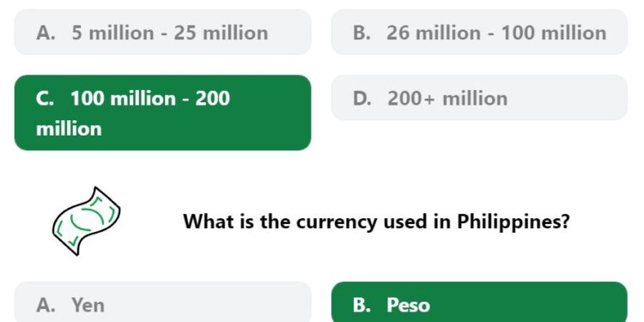Screen dimensions: 644x322
Task: Select answer A. 5 million - 25 million
Action: point(162,32)
